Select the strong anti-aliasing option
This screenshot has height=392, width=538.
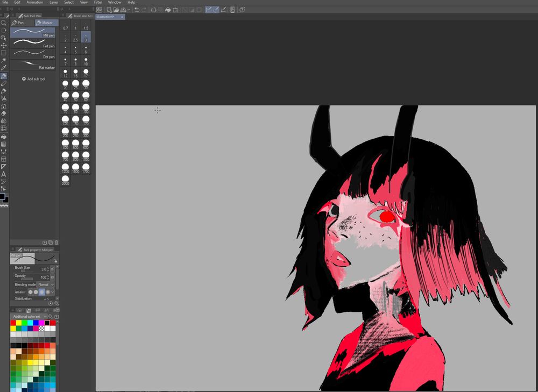(x=48, y=292)
